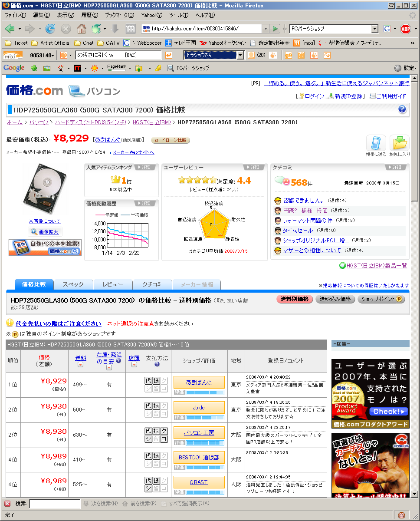Click the HGST(日立IBM)製品一覧 link
The width and height of the screenshot is (420, 521).
377,265
